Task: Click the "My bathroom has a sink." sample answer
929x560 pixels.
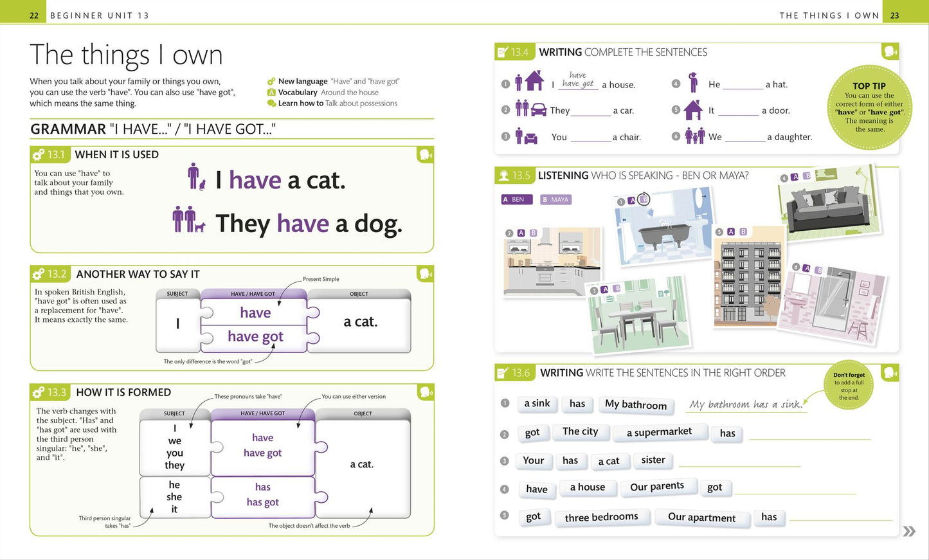Action: click(x=746, y=404)
